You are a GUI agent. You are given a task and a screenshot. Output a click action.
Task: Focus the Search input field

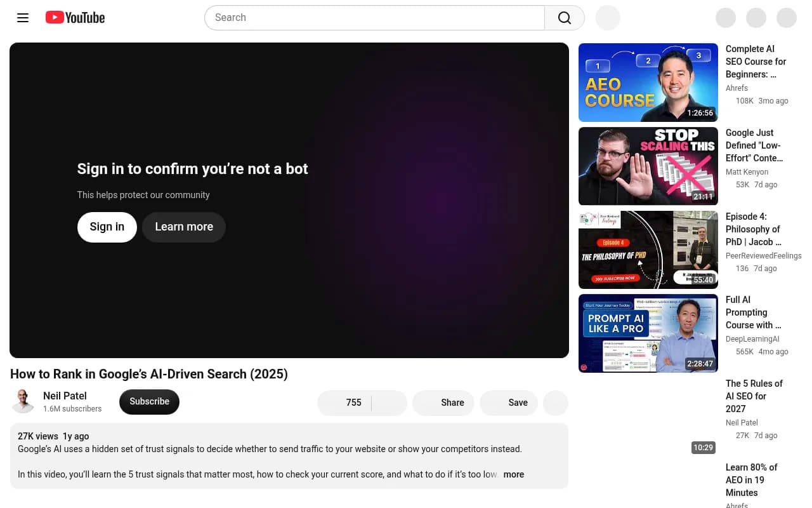(375, 18)
